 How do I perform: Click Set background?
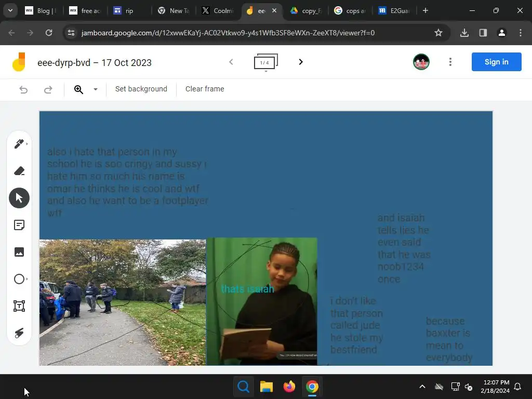tap(141, 89)
